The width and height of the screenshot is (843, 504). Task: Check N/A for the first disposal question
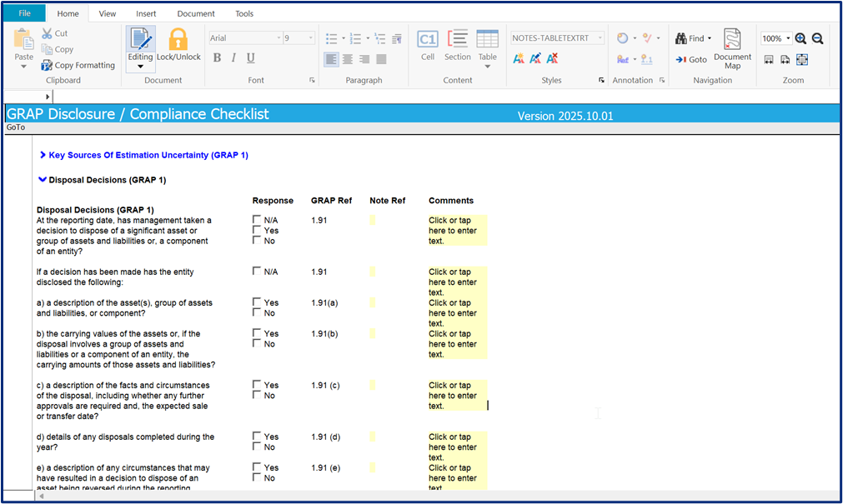pyautogui.click(x=257, y=220)
